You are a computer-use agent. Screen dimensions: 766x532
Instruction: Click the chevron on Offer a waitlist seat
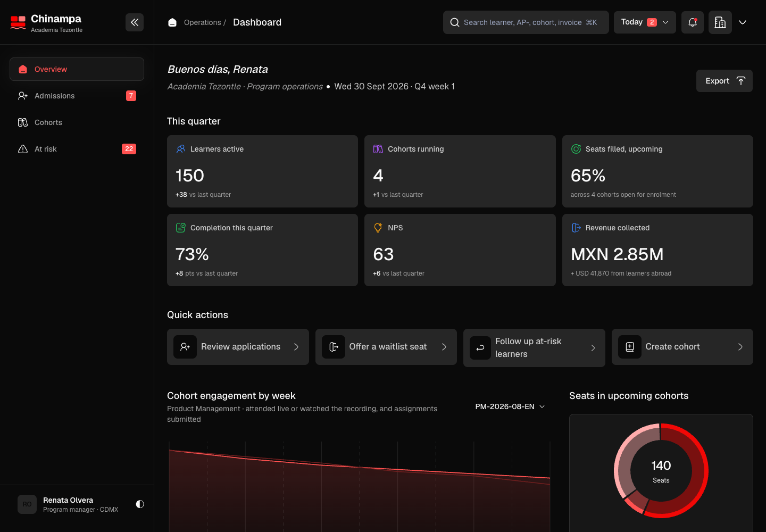(444, 347)
